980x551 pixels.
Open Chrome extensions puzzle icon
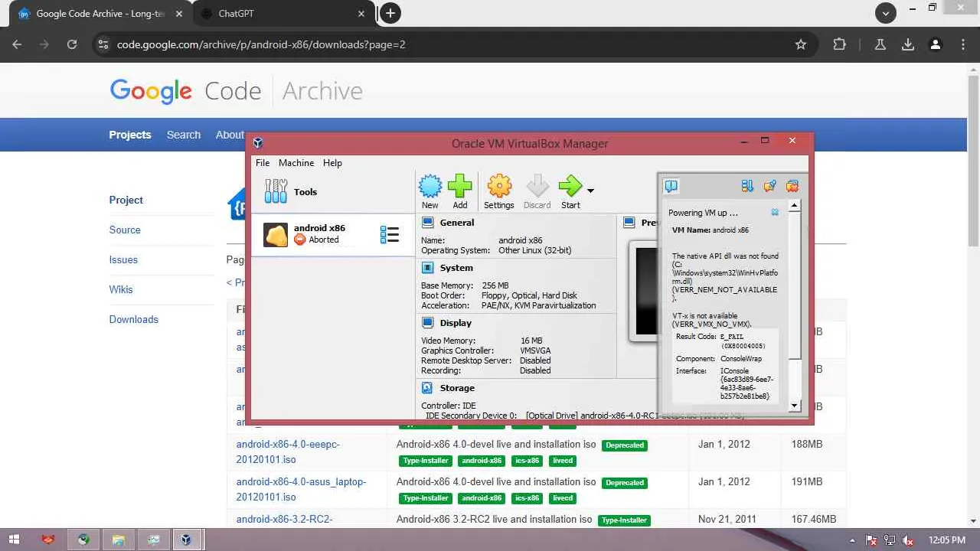[x=840, y=44]
